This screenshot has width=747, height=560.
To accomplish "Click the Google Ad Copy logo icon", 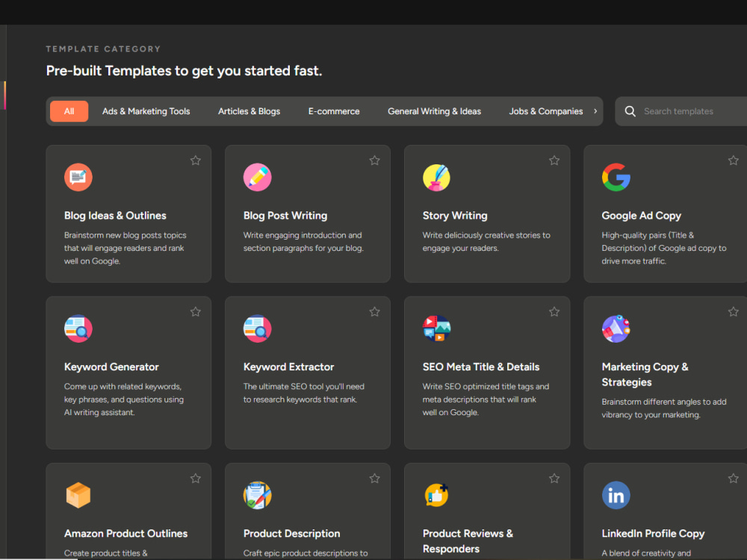I will click(616, 177).
